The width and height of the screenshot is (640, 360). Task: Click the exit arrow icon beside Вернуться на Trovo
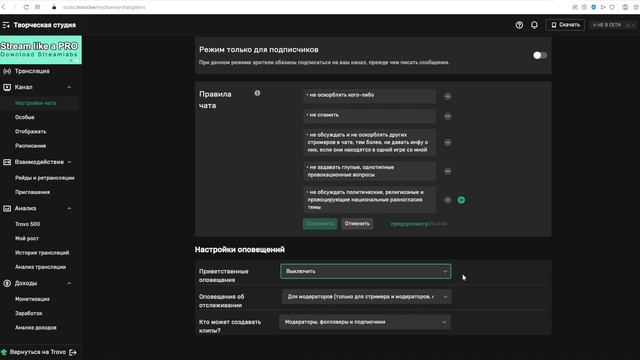(73, 352)
